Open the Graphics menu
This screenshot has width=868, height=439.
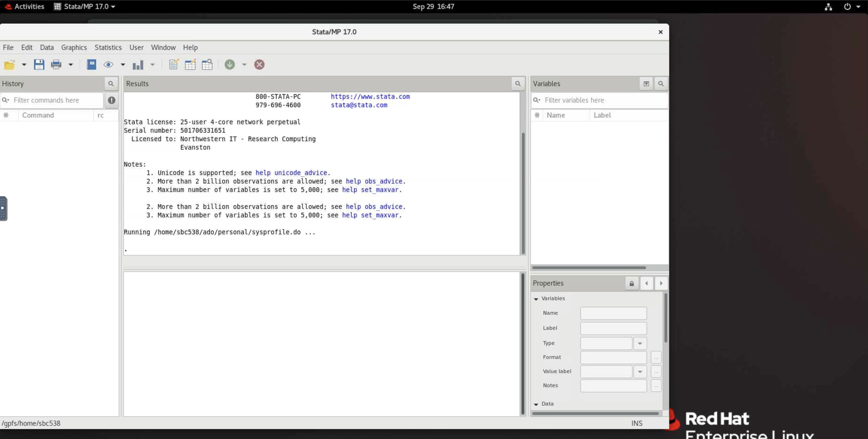click(x=74, y=48)
